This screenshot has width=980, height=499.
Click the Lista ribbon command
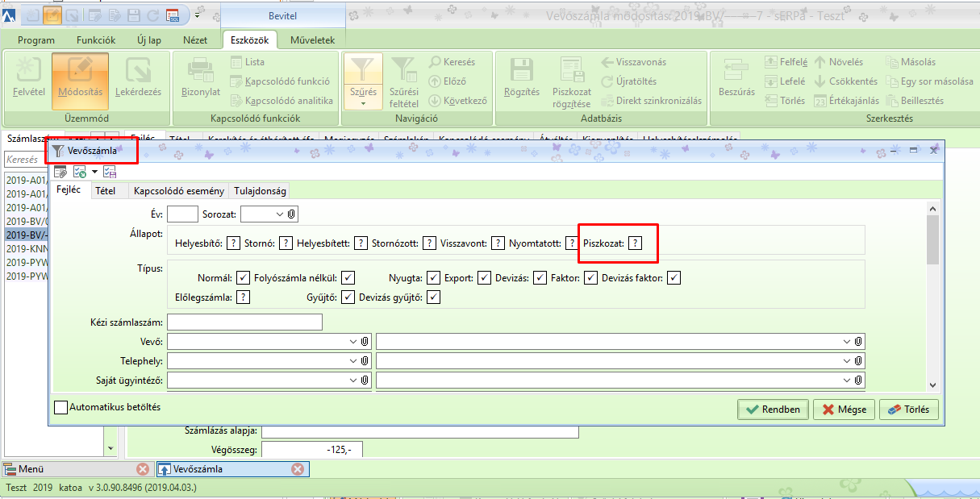tap(247, 62)
